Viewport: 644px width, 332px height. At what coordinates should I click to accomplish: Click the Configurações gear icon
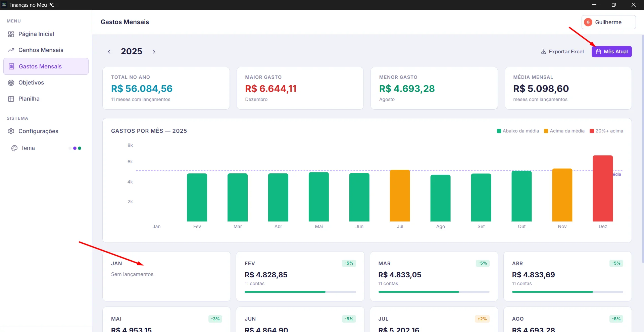[x=11, y=131]
